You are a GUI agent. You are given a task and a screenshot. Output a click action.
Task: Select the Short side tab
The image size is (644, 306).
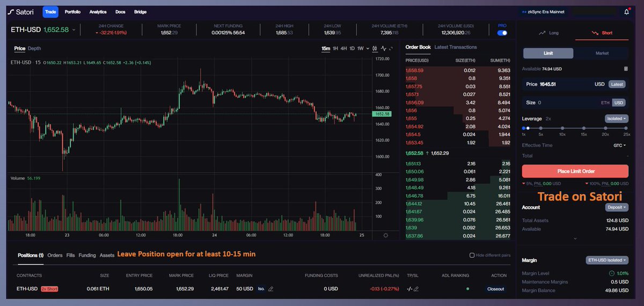point(602,33)
